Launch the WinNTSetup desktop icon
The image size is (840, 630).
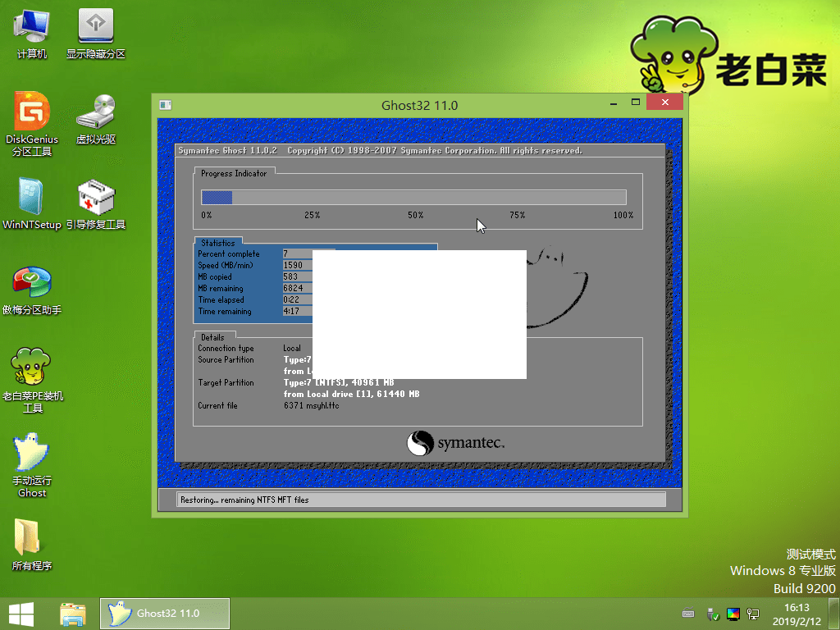point(32,203)
